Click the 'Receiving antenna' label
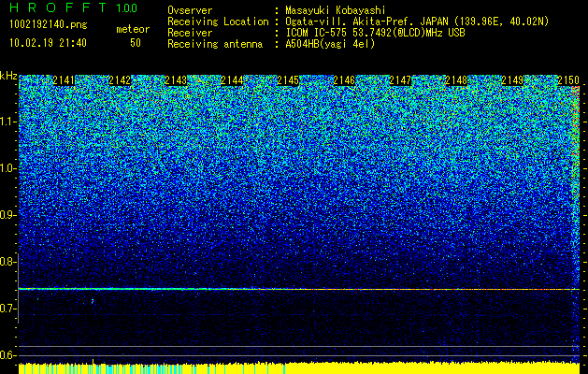This screenshot has width=588, height=374. point(215,44)
